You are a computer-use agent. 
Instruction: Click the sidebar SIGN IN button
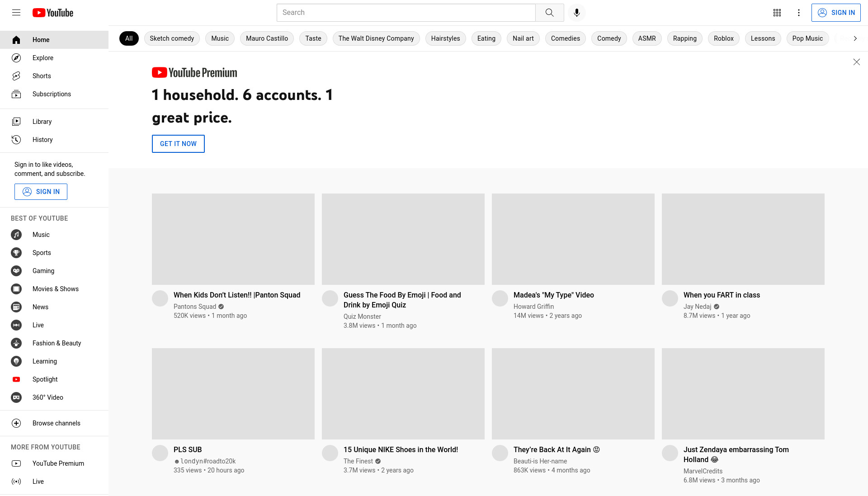click(41, 192)
